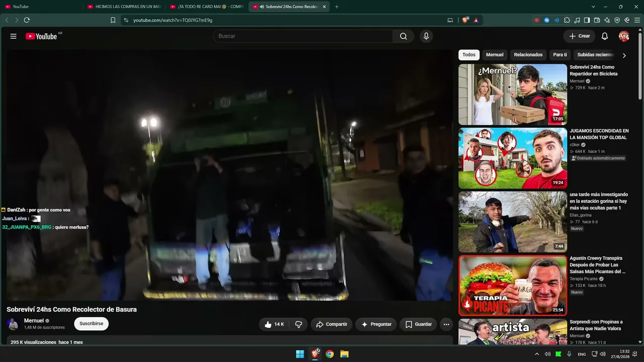Select the Relacionados filter chip
Viewport: 644px width, 362px height.
[528, 55]
